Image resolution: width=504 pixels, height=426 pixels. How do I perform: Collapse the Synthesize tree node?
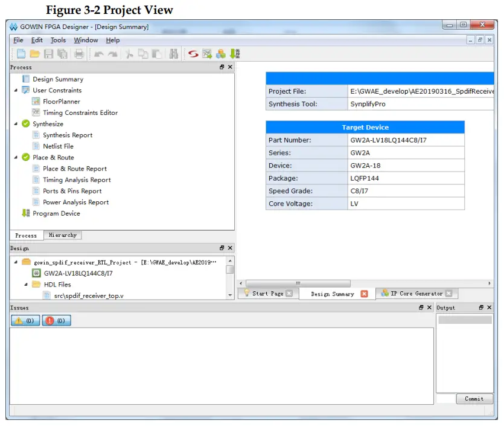[16, 124]
